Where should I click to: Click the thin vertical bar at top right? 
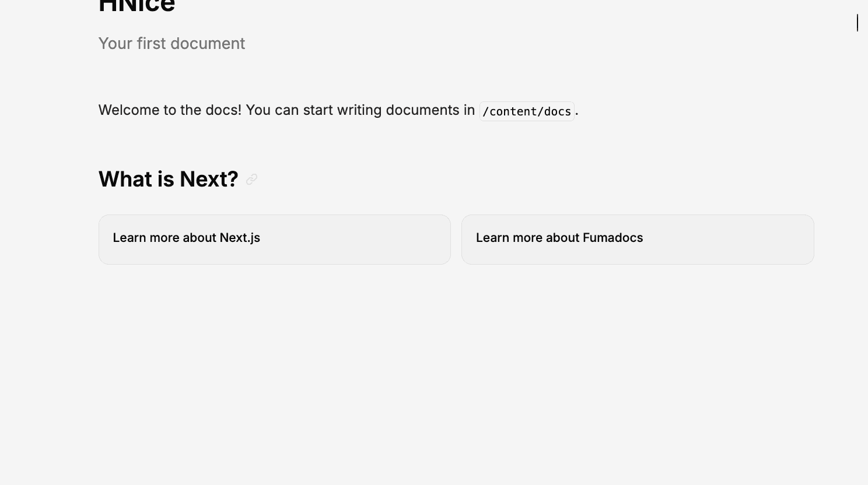click(x=857, y=23)
